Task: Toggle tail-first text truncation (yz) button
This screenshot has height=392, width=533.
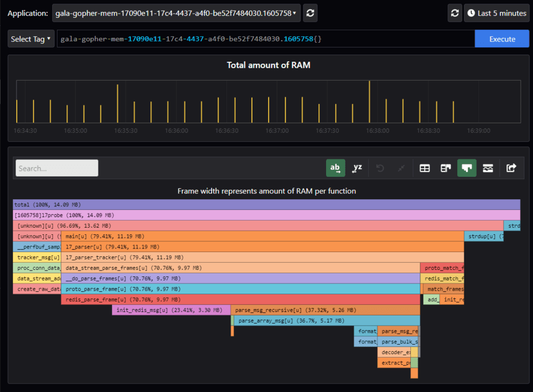Action: [x=357, y=168]
